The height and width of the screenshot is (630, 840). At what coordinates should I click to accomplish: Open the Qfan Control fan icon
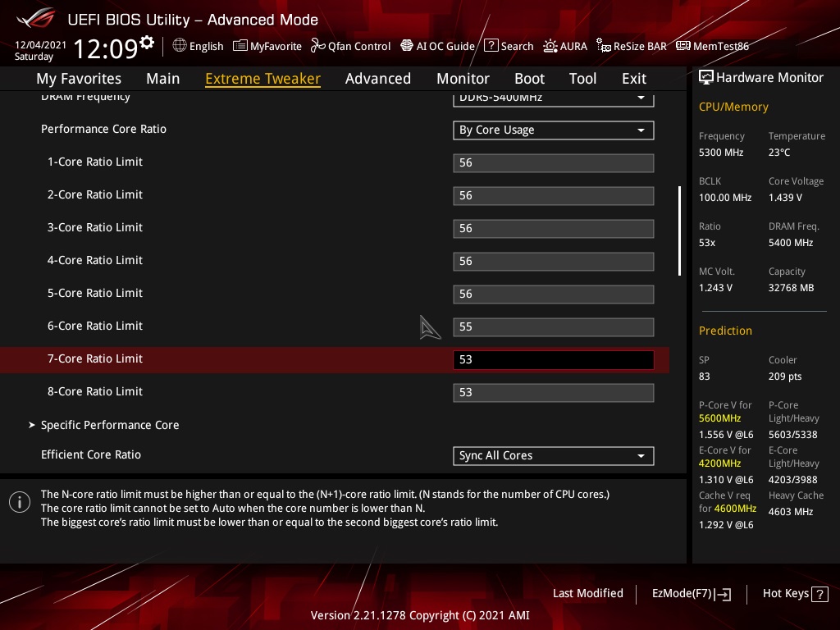[x=318, y=46]
